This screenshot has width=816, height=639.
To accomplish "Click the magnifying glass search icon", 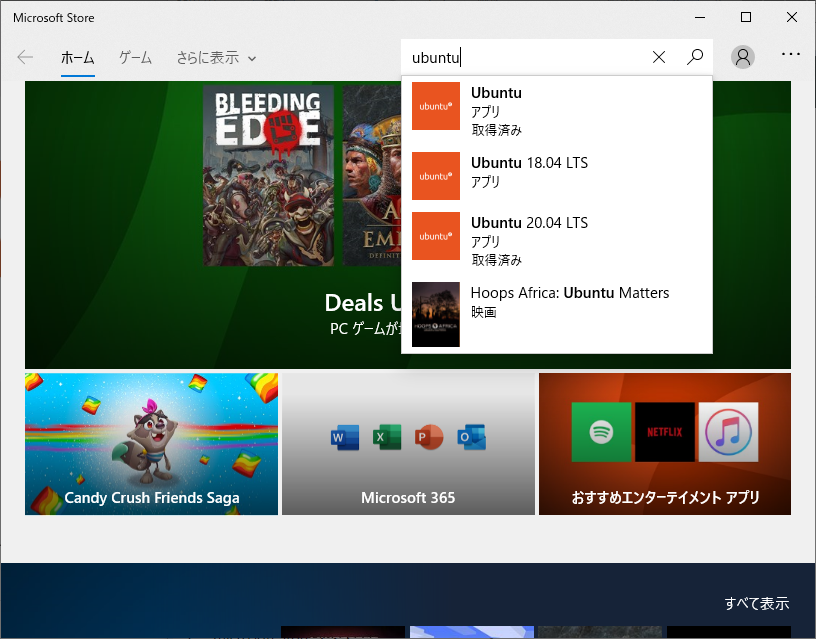I will 695,57.
